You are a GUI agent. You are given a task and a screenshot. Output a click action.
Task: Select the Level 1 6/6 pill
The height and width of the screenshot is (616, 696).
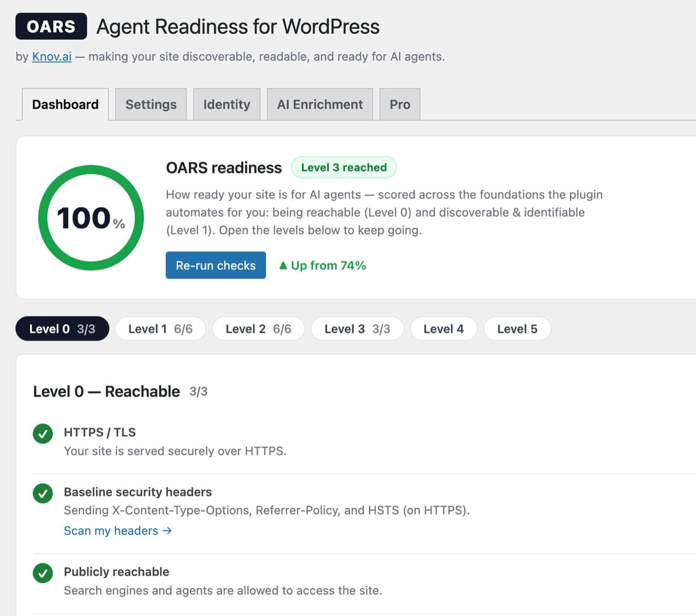[x=161, y=329]
